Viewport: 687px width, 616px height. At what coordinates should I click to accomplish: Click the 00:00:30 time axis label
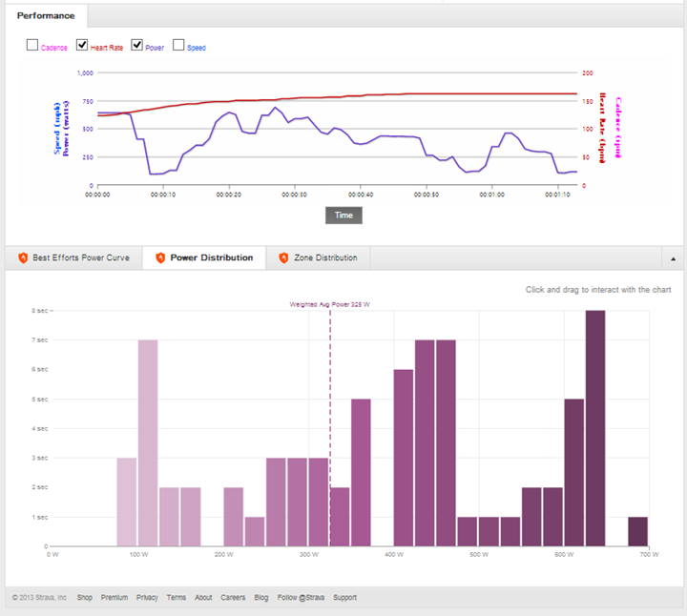tap(295, 195)
